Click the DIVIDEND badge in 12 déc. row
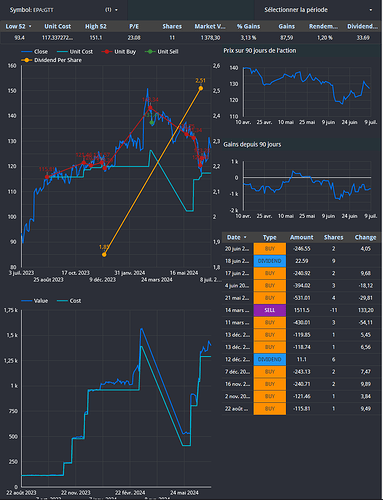This screenshot has width=383, height=500. click(x=270, y=359)
